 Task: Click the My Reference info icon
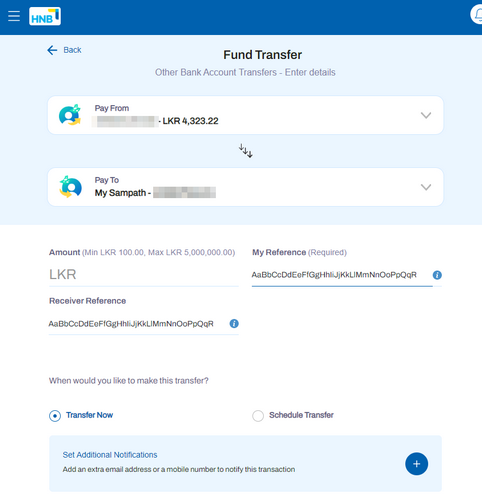point(437,275)
